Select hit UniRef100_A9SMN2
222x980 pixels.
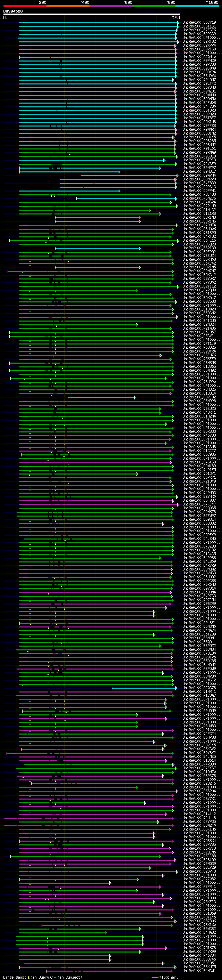pyautogui.click(x=199, y=145)
